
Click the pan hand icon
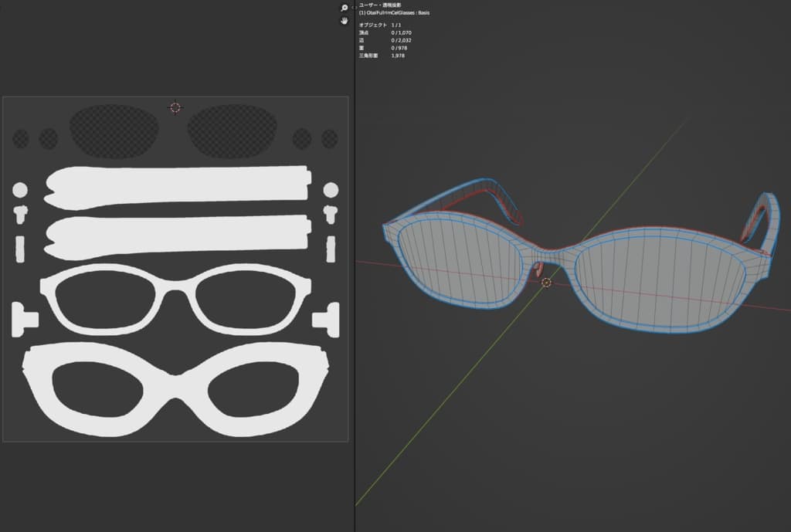(x=345, y=21)
